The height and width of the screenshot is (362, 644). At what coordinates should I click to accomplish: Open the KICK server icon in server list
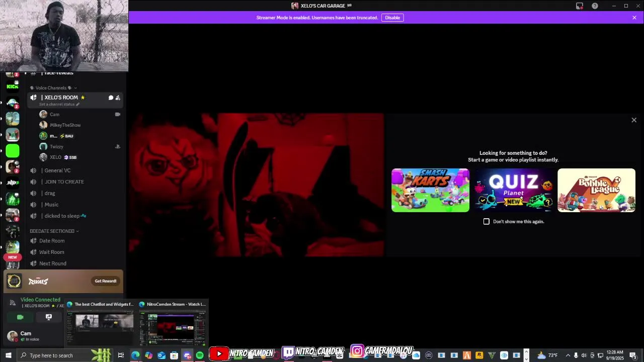coord(13,86)
